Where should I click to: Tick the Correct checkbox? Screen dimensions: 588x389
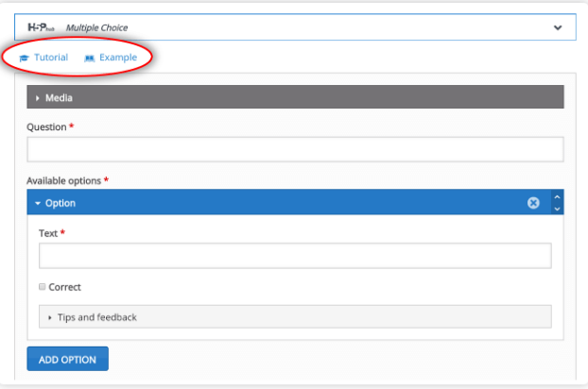[42, 286]
